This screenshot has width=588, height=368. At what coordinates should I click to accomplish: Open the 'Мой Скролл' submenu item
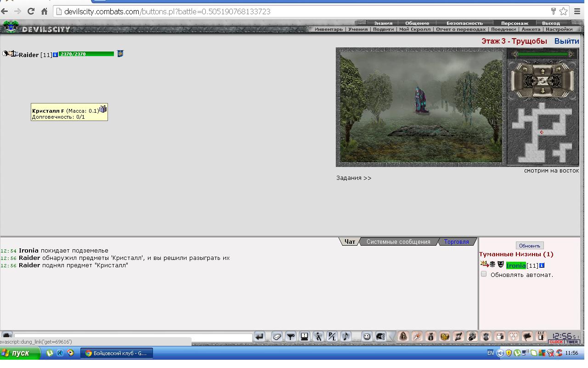coord(415,29)
